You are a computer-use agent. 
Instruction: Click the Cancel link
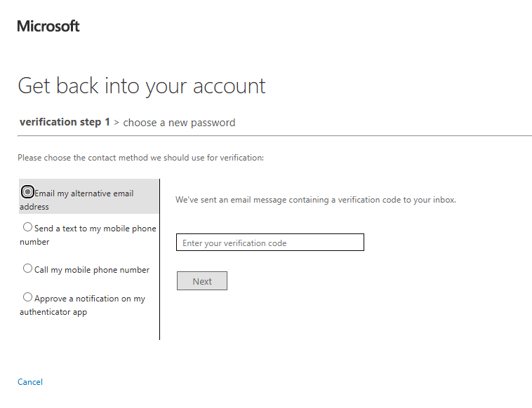(30, 382)
